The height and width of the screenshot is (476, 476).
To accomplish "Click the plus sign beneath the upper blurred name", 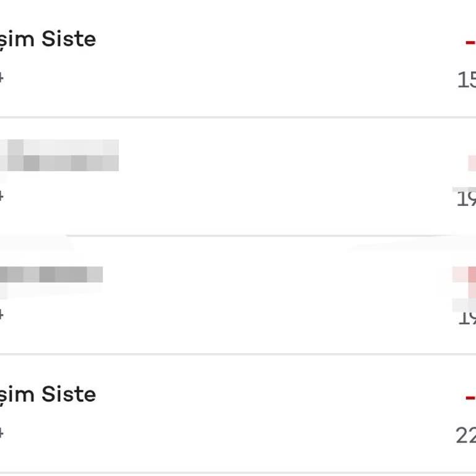I will click(x=2, y=196).
